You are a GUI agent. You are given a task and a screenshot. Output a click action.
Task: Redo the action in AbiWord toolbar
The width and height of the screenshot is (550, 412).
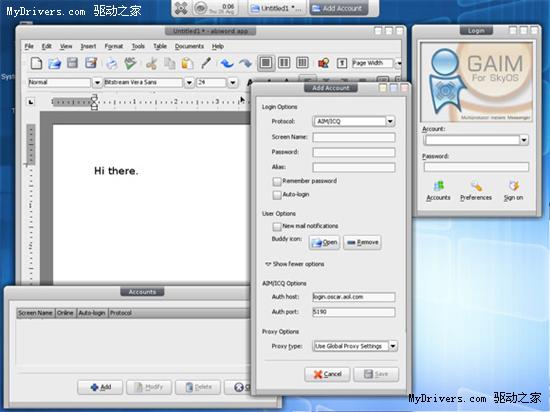click(246, 63)
